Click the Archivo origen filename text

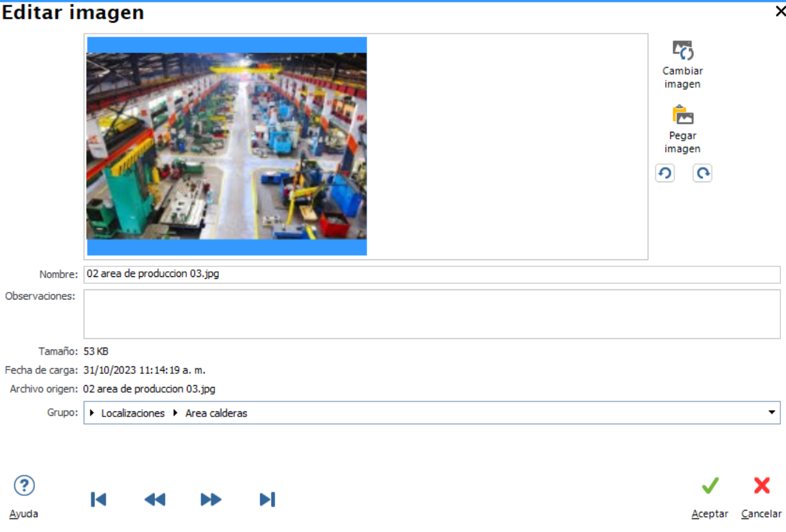click(149, 389)
